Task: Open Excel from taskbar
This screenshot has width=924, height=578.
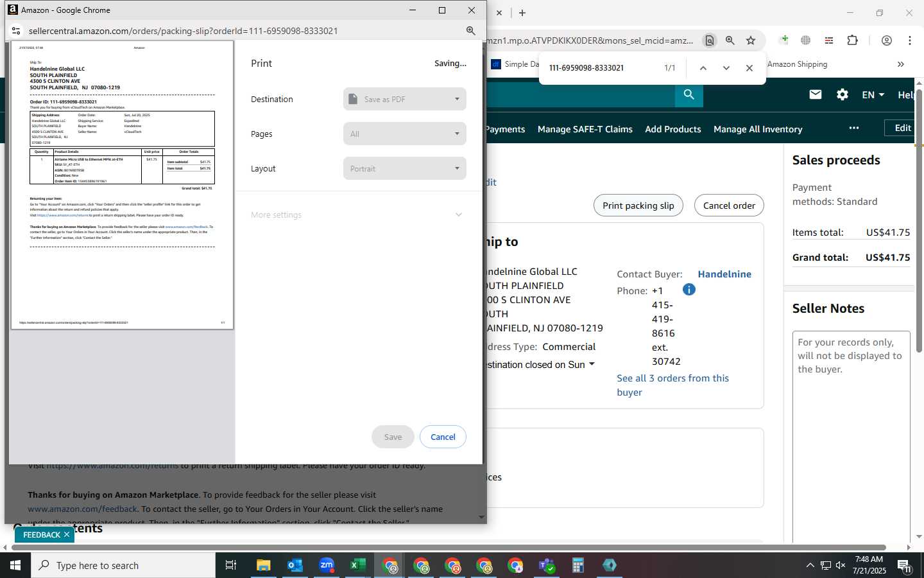Action: 358,565
